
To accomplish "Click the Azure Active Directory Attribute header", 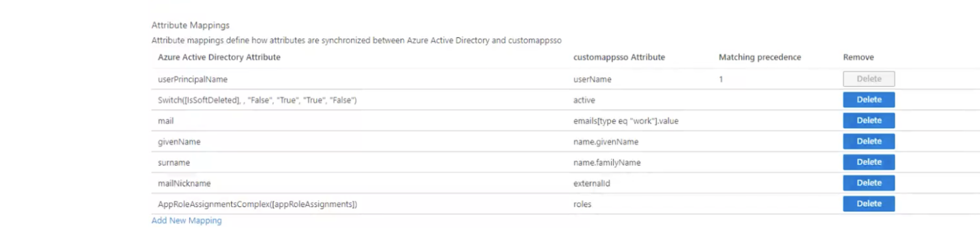I will coord(219,57).
